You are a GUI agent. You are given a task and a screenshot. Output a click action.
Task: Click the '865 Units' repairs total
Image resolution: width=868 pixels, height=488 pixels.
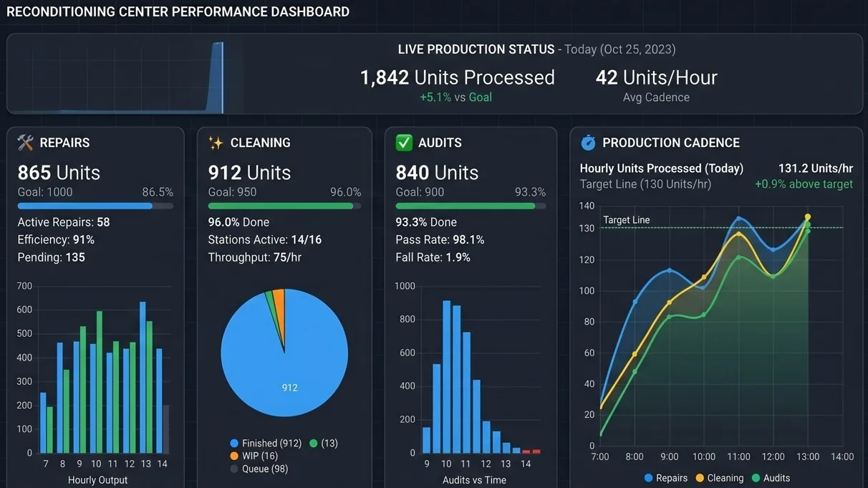[x=59, y=173]
